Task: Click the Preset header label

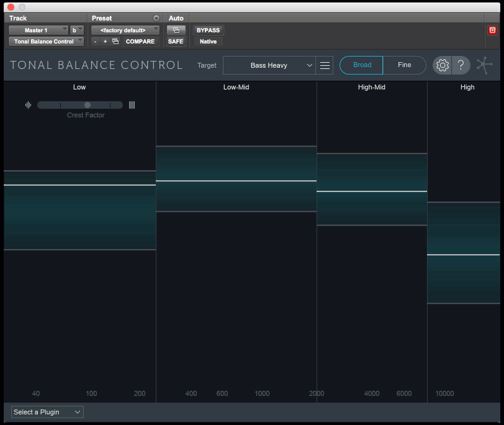Action: (x=102, y=18)
